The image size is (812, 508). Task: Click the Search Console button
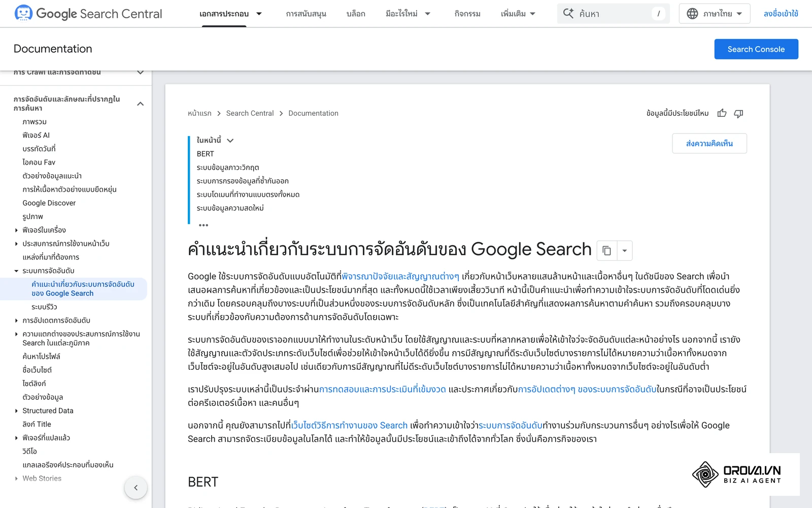[x=756, y=49]
